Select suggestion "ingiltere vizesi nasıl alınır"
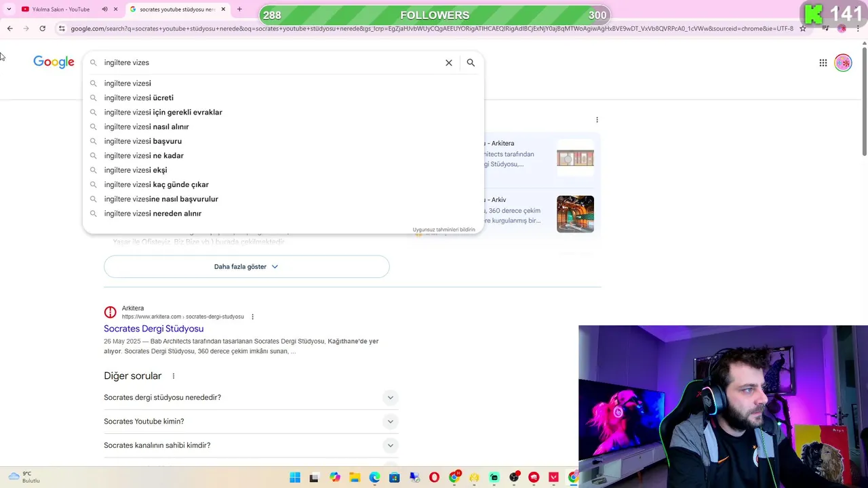This screenshot has width=868, height=488. (283, 127)
